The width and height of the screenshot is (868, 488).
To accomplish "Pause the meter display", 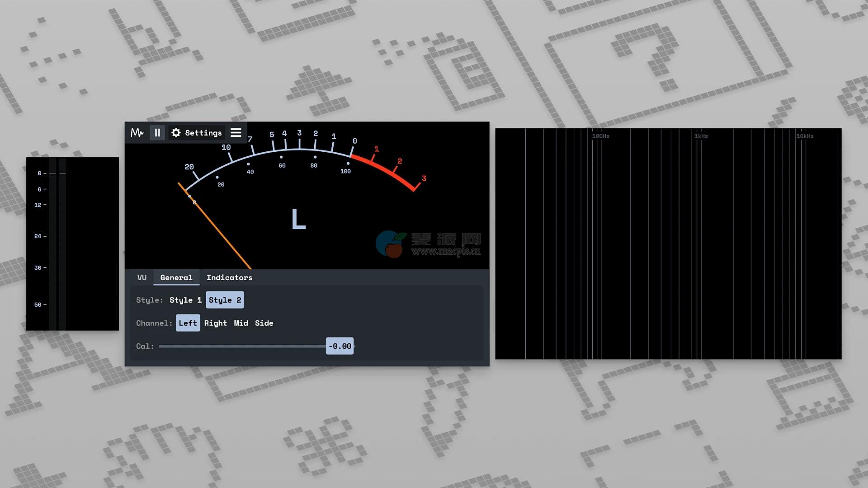I will [157, 132].
